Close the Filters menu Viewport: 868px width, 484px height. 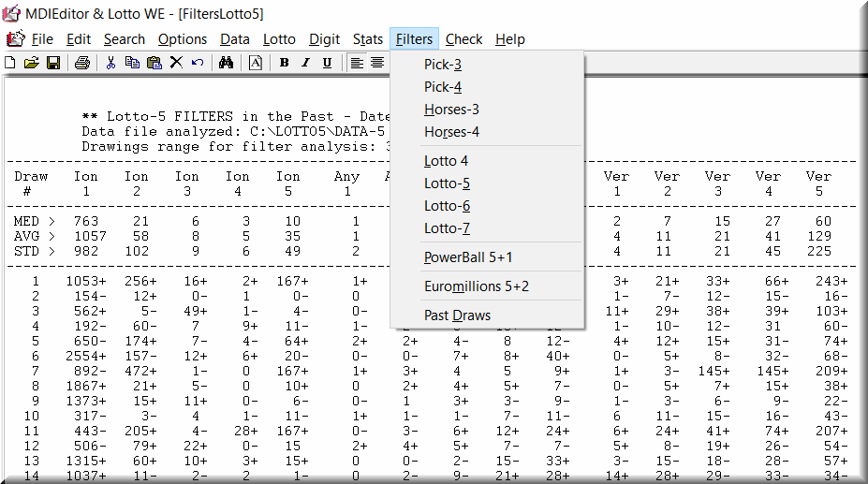tap(414, 39)
